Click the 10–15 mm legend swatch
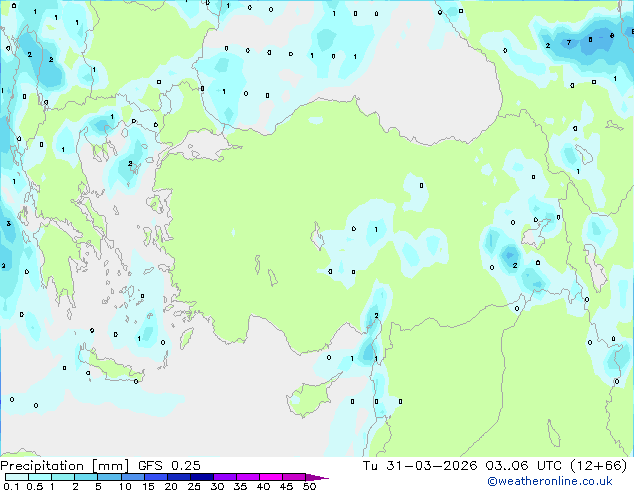634x490 pixels. click(132, 477)
